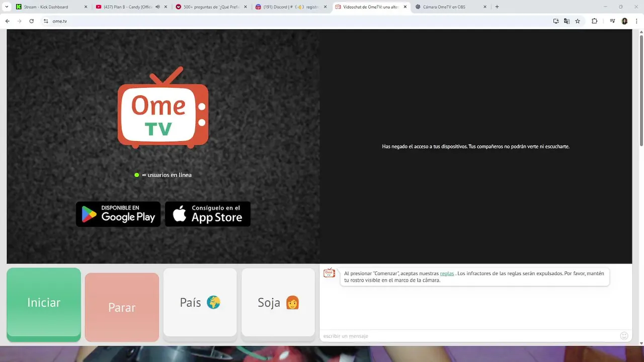Click the OmeTV logo

[163, 108]
